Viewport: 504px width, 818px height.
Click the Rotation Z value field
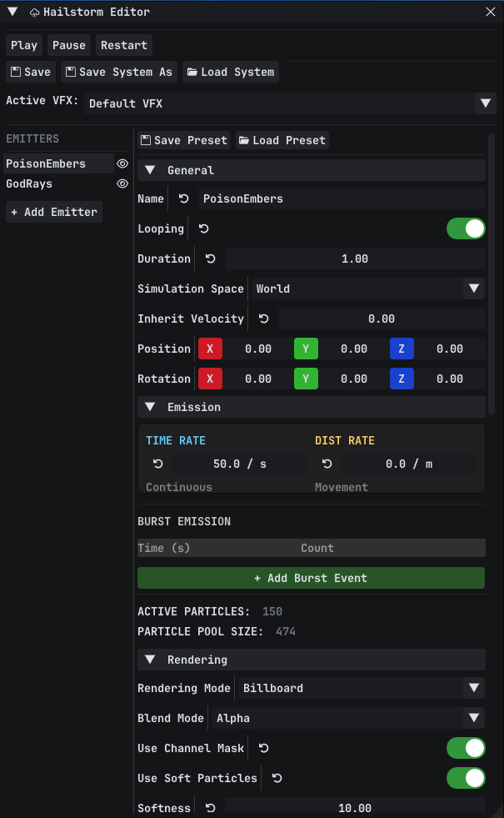[x=450, y=379]
